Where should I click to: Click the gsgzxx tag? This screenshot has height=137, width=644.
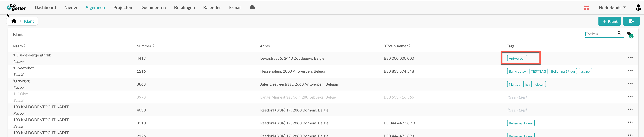click(585, 71)
